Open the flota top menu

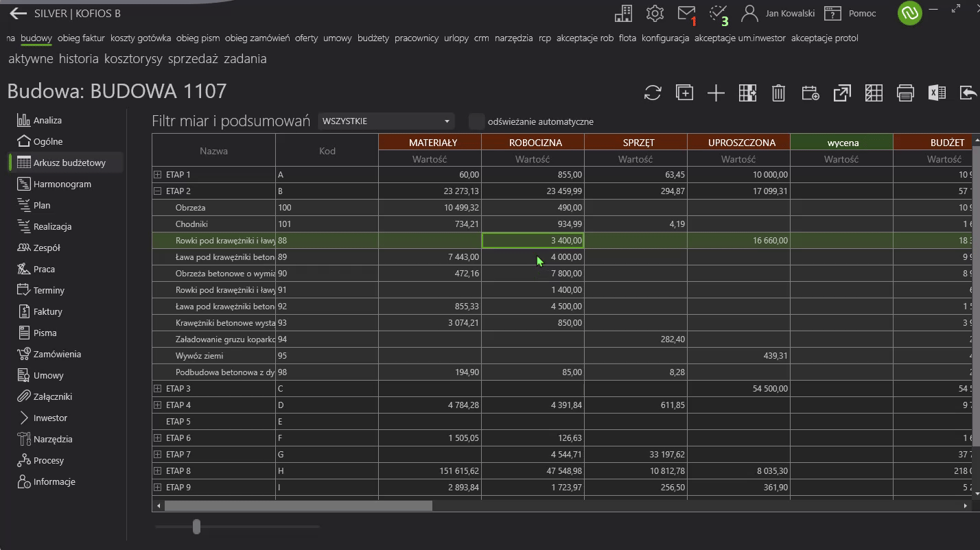tap(627, 38)
